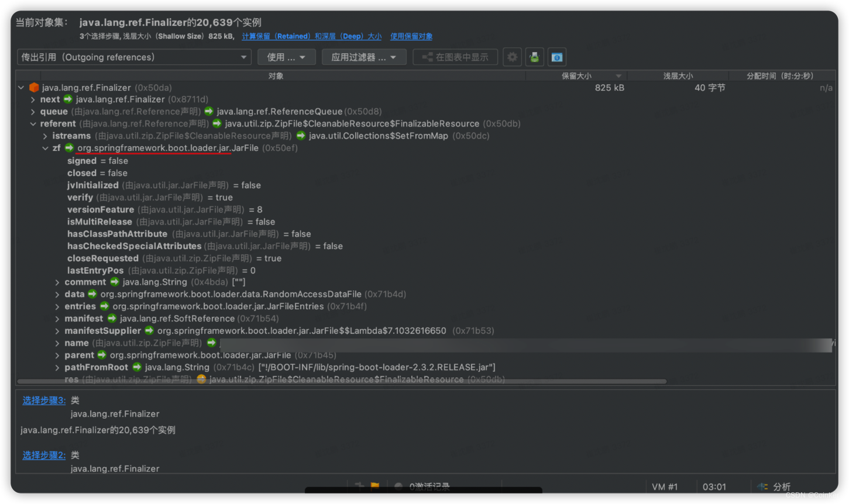Viewport: 849px width, 504px height.
Task: Click the orange object icon of java.lang.ref.Finalizer root
Action: 34,88
